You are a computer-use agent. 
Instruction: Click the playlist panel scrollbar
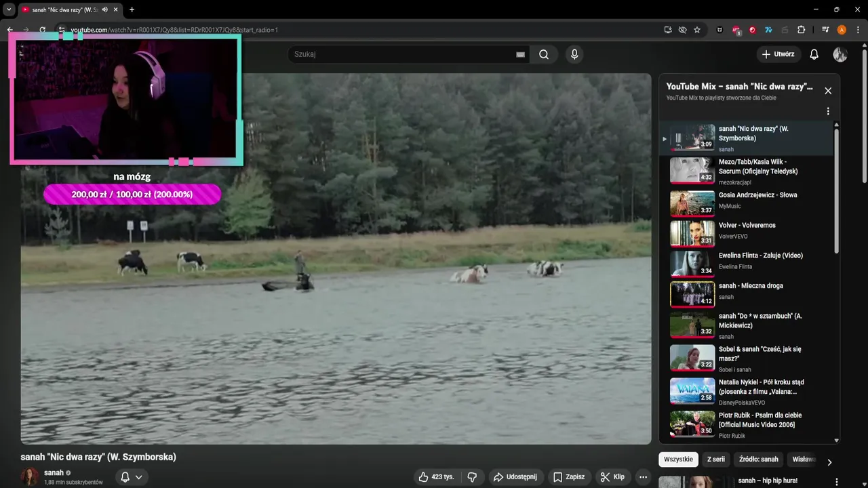click(x=836, y=190)
